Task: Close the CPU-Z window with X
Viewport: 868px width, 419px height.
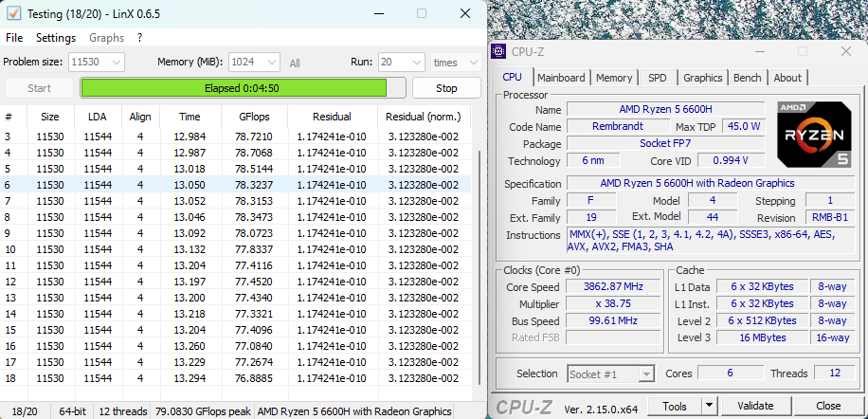Action: [x=845, y=52]
